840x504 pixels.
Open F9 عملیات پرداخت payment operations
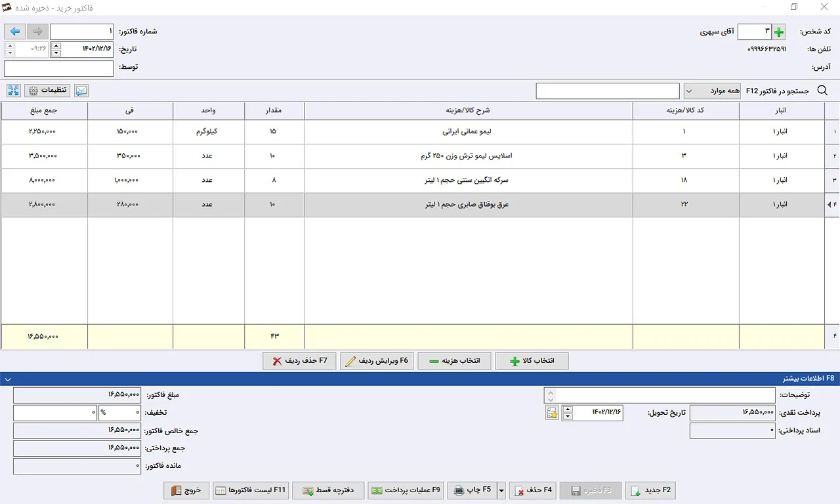click(x=406, y=490)
